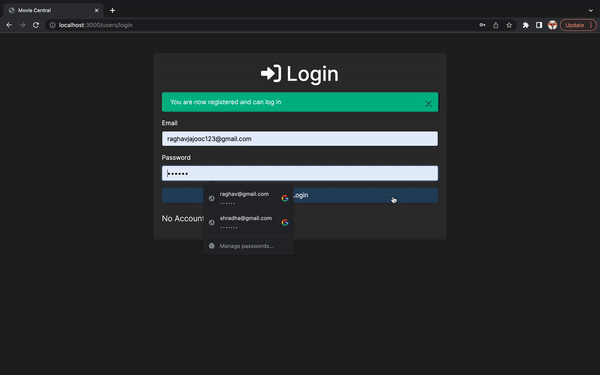
Task: Reload the page with the refresh icon
Action: tap(36, 25)
